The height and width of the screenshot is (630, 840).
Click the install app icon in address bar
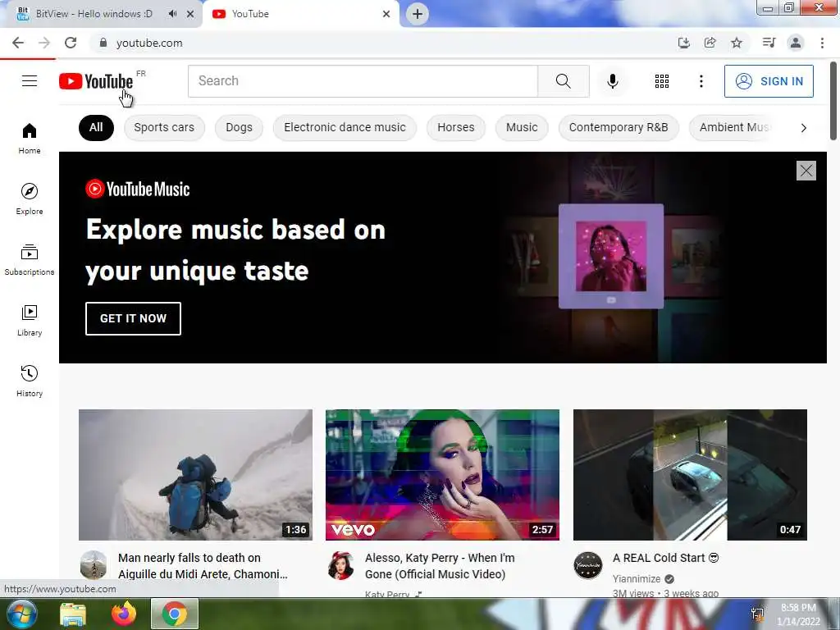pos(683,43)
